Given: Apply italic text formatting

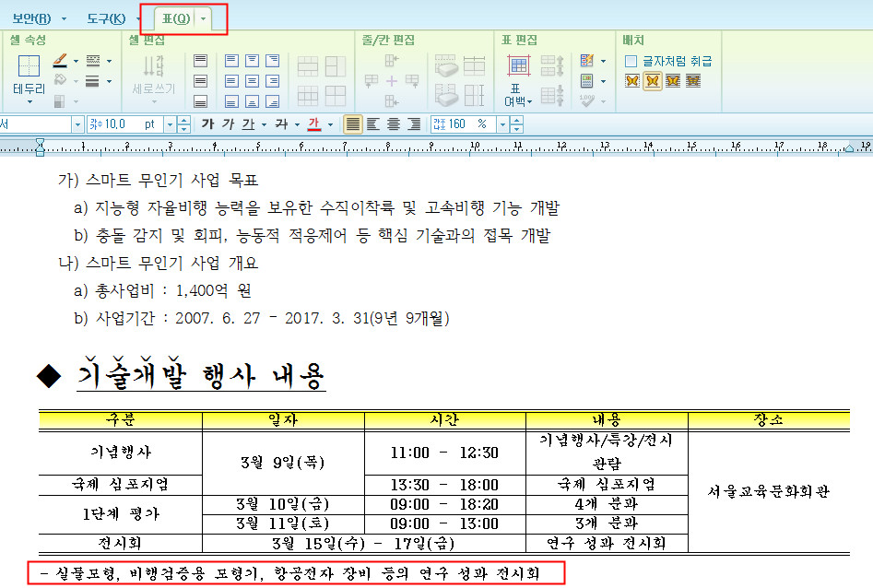Looking at the screenshot, I should click(x=228, y=124).
